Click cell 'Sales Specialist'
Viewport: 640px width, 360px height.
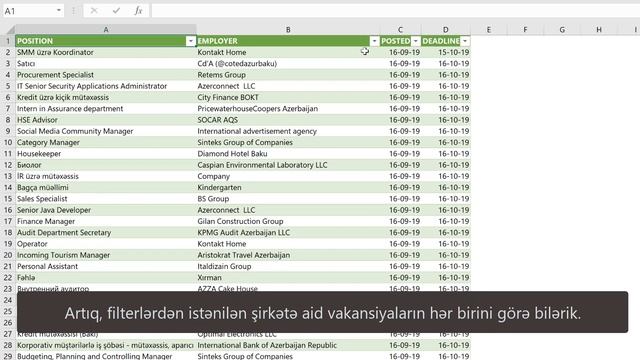coord(106,199)
